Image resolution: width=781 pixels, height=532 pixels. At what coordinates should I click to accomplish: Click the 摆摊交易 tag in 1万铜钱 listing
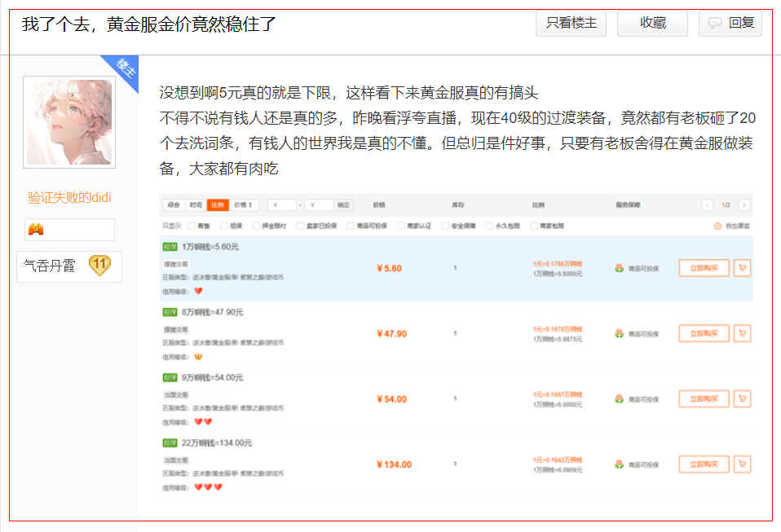176,264
